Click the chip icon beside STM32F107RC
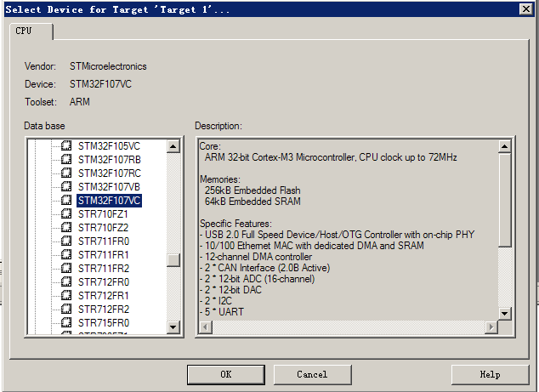Viewport: 539px width, 392px height. tap(66, 173)
